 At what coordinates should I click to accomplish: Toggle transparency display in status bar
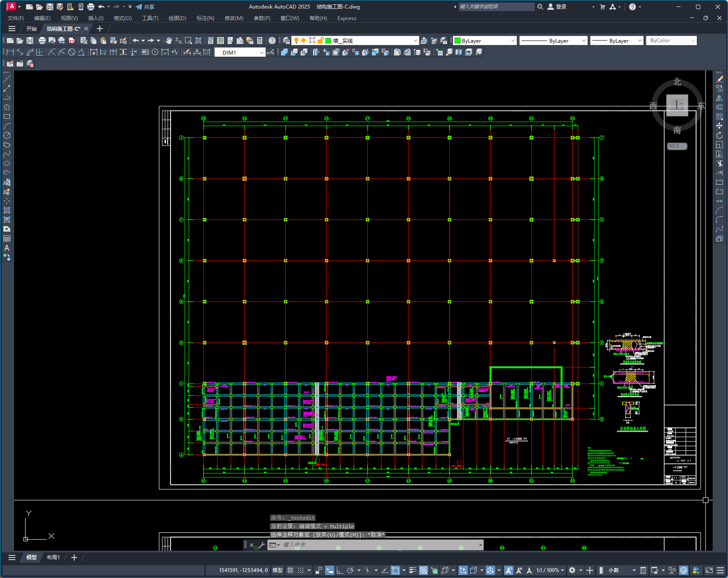423,570
